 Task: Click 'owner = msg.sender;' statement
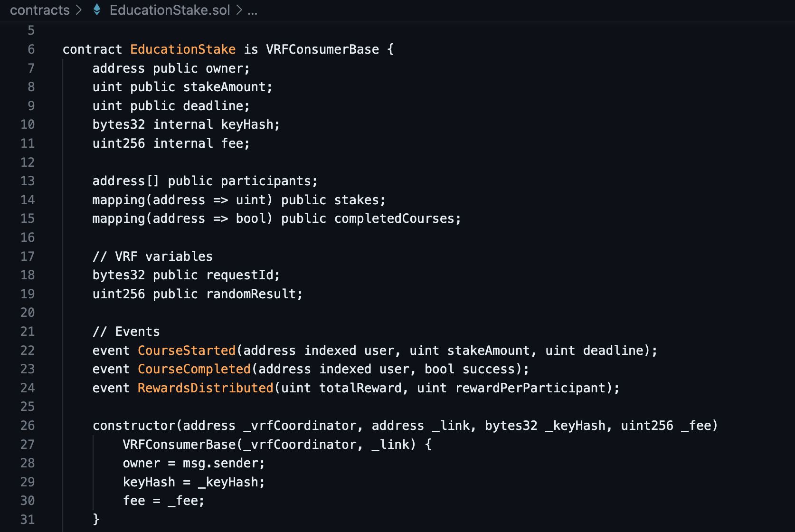(x=194, y=463)
